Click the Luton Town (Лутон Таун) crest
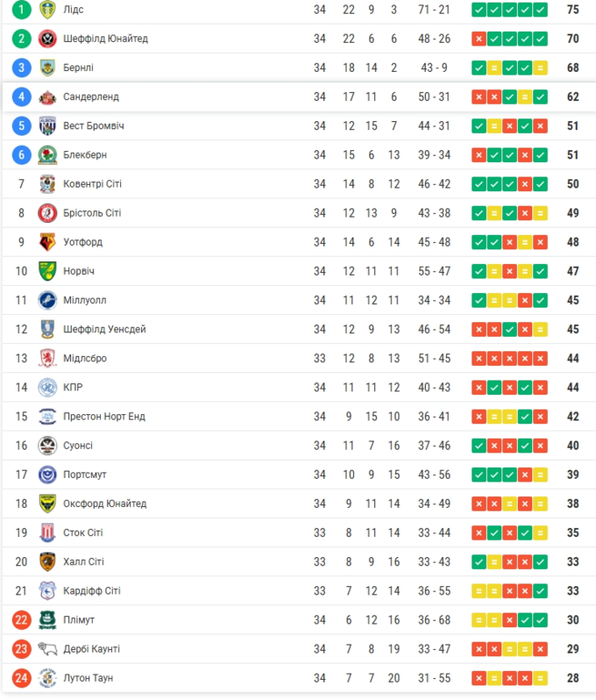This screenshot has width=596, height=700. pos(47,678)
